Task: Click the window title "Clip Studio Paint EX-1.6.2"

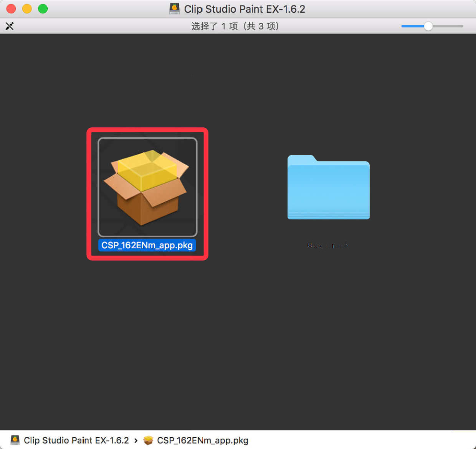Action: coord(245,9)
